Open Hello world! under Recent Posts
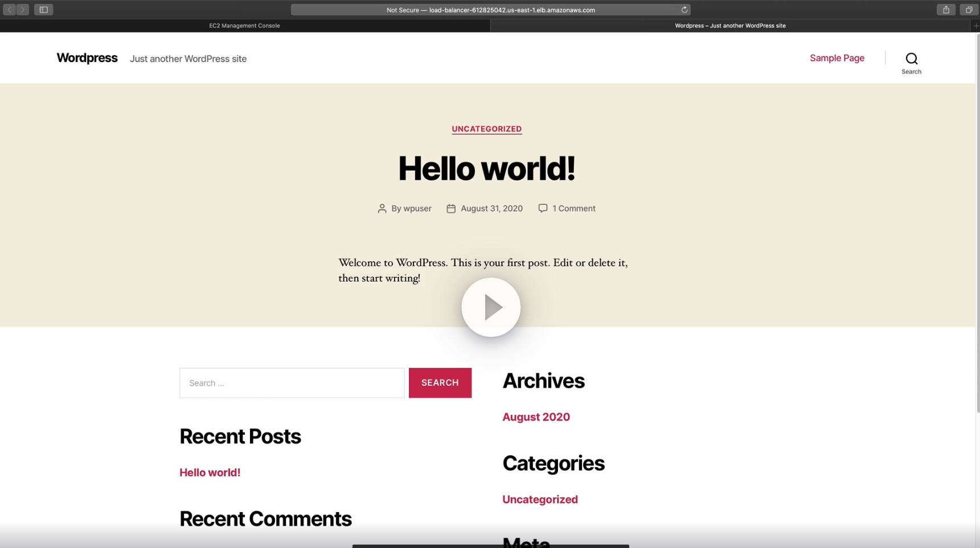 click(x=210, y=472)
